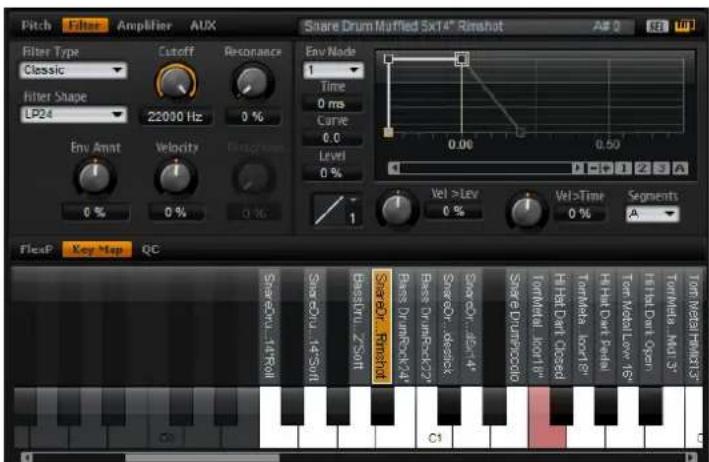Viewport: 709px width, 462px height.
Task: Select the highlighted envelope node at top
Action: click(x=462, y=59)
